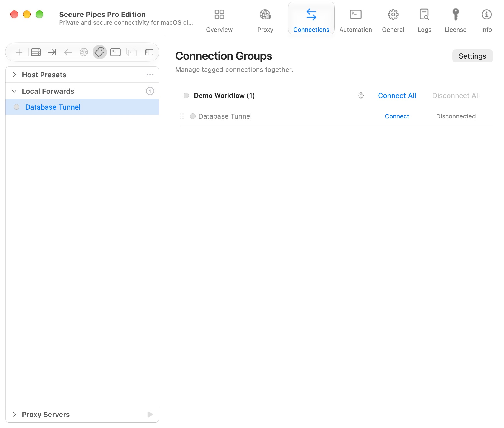
Task: Select the host preset server icon
Action: click(x=36, y=52)
